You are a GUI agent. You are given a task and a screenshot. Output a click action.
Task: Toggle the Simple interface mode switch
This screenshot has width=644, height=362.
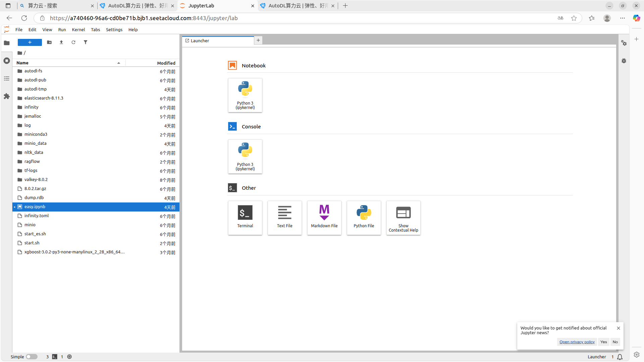point(32,357)
